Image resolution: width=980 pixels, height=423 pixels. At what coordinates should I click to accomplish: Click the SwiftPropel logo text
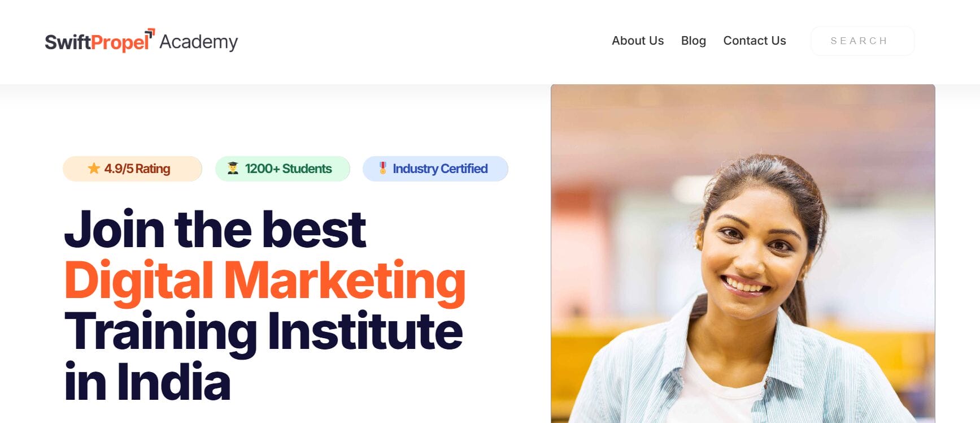(x=97, y=42)
